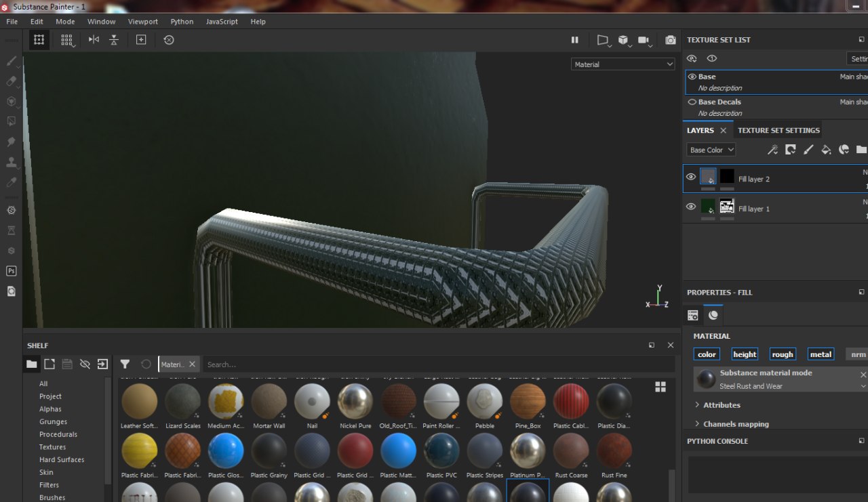The height and width of the screenshot is (502, 868).
Task: Open the Edit menu
Action: [x=37, y=22]
